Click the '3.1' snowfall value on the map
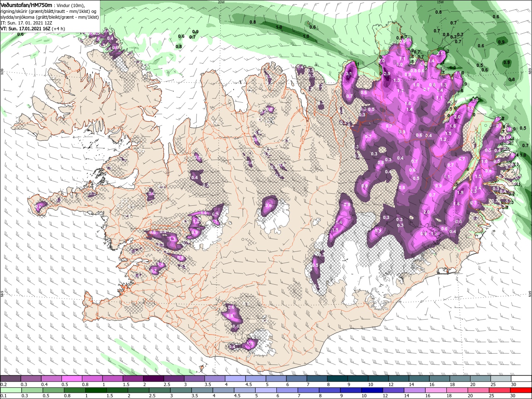The width and height of the screenshot is (532, 399). (349, 74)
